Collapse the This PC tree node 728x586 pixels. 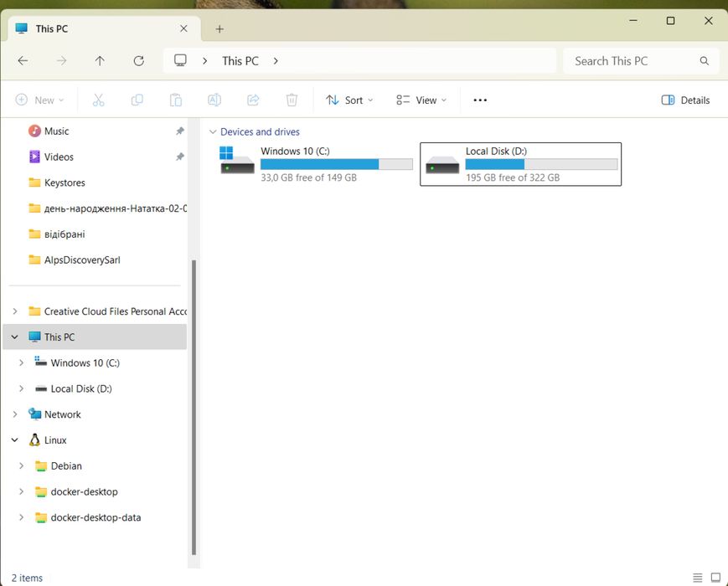pos(15,337)
